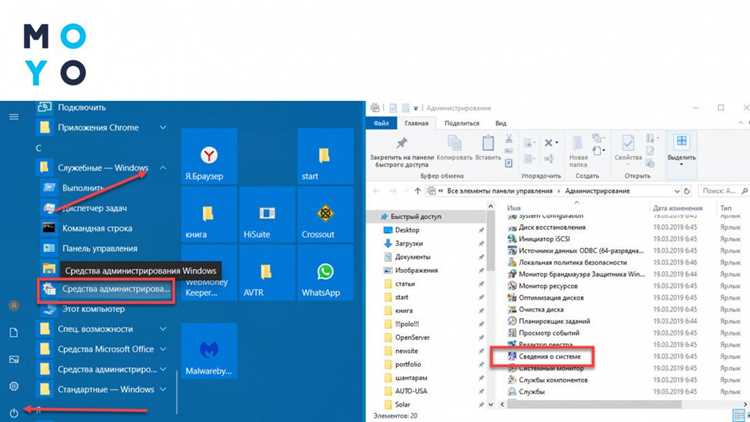Screen dimensions: 750x422
Task: Expand Приложения Chrome folder
Action: [163, 128]
